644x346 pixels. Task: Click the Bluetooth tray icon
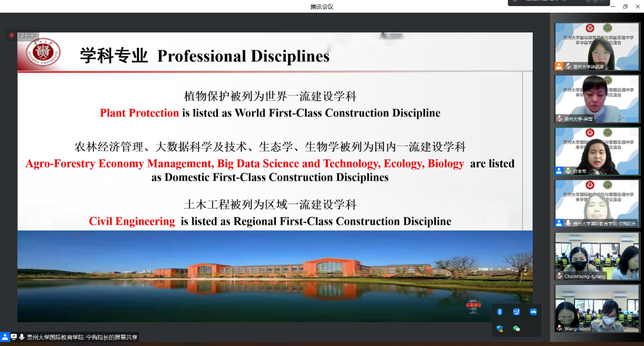click(500, 312)
